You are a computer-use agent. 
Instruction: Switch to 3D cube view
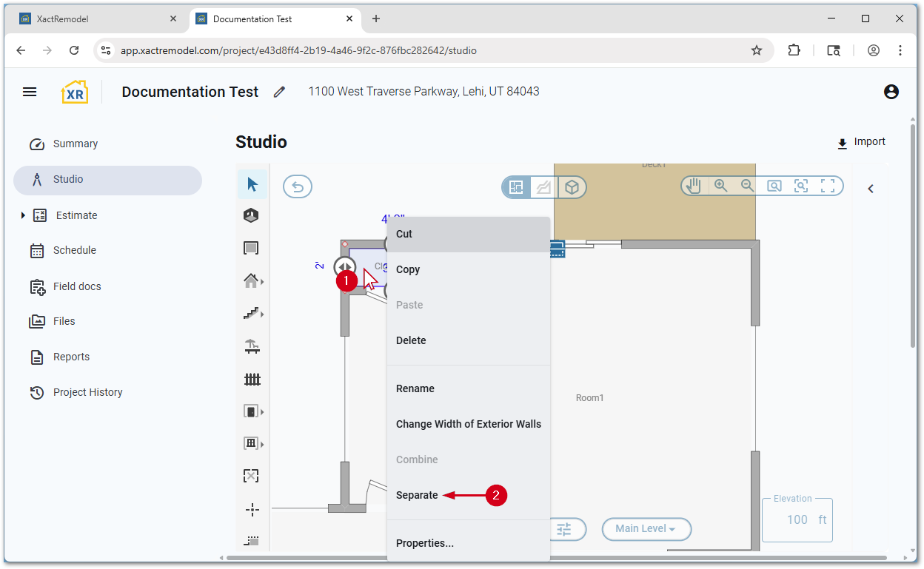(572, 187)
